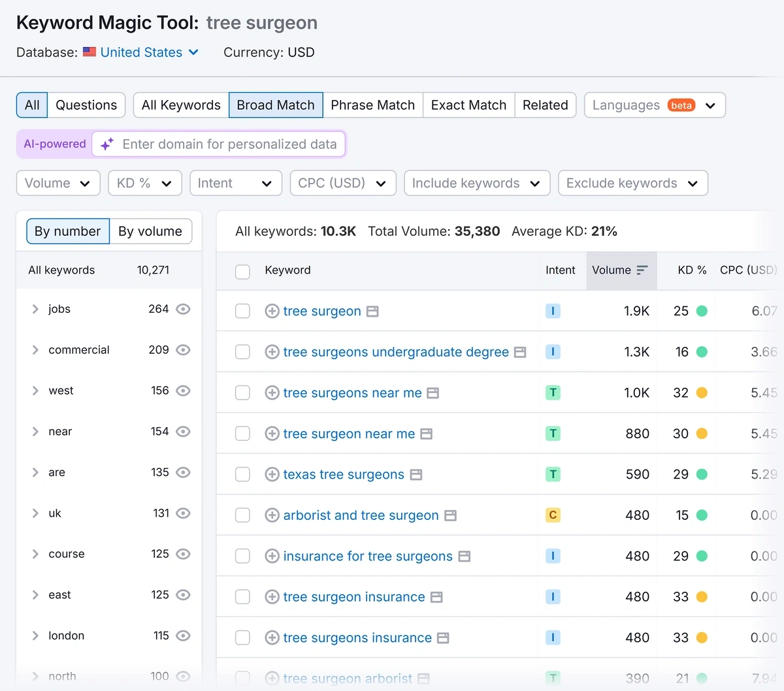This screenshot has height=691, width=784.
Task: Check the box for 'tree surgeon'
Action: tap(242, 312)
